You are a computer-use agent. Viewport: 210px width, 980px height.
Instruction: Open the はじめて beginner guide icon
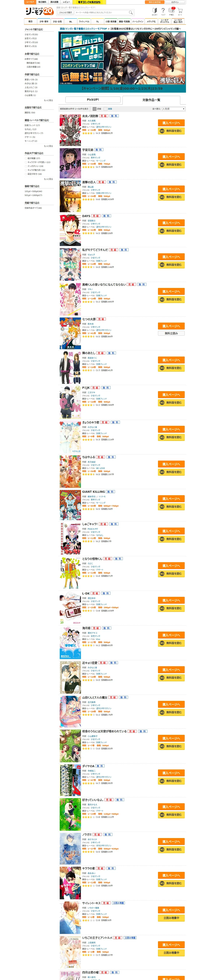pyautogui.click(x=154, y=11)
